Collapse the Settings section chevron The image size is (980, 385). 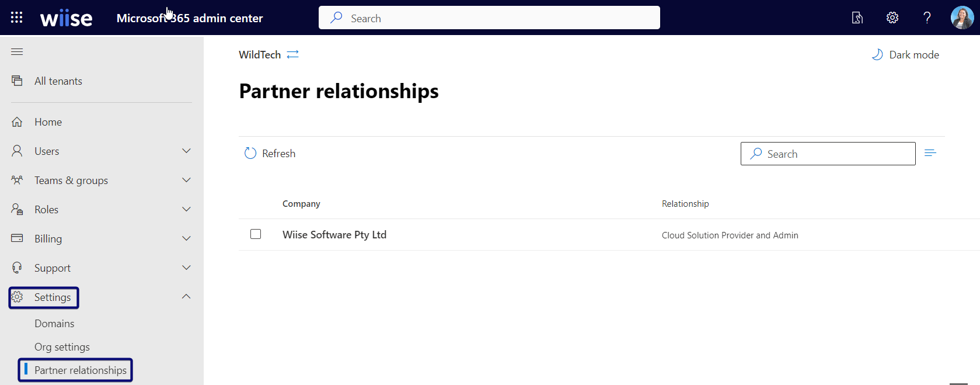(186, 296)
